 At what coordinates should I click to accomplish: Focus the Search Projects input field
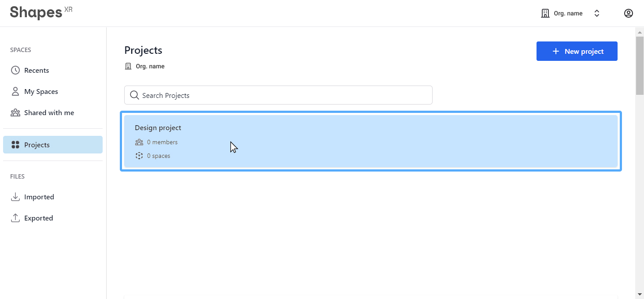(x=282, y=95)
